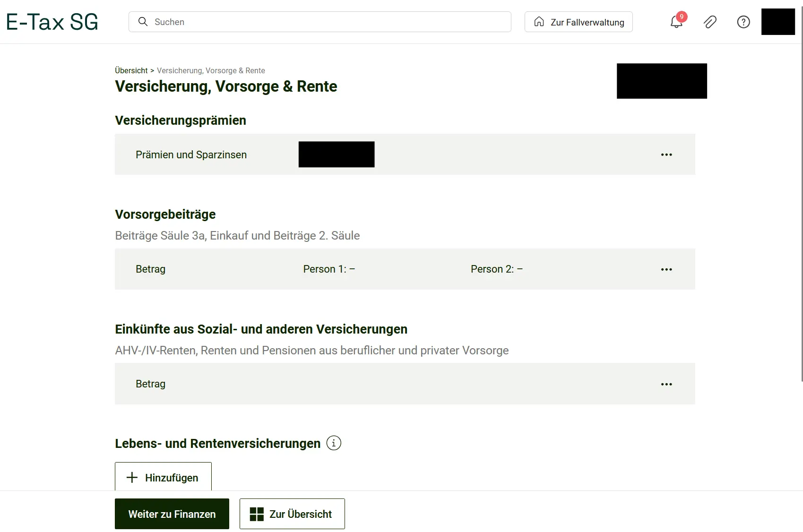Open three-dot menu in the Vorsorgebeiträge row

point(666,269)
